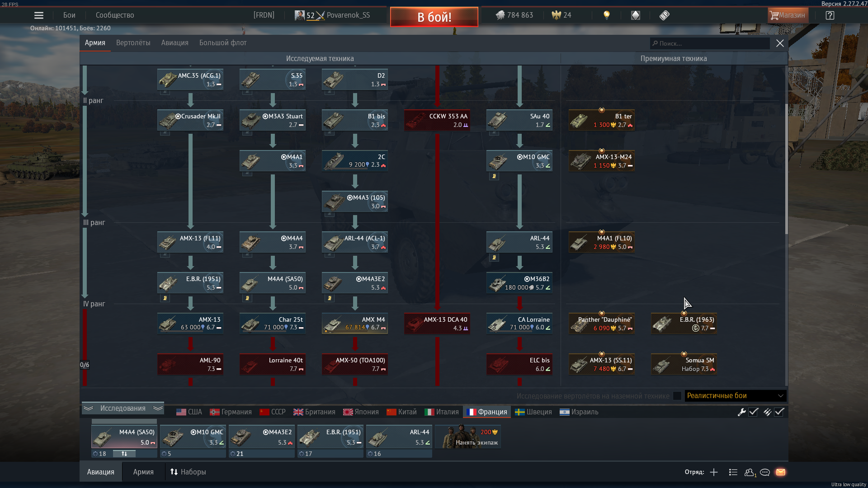868x488 pixels.
Task: Open the player profile avatar icon
Action: (299, 15)
